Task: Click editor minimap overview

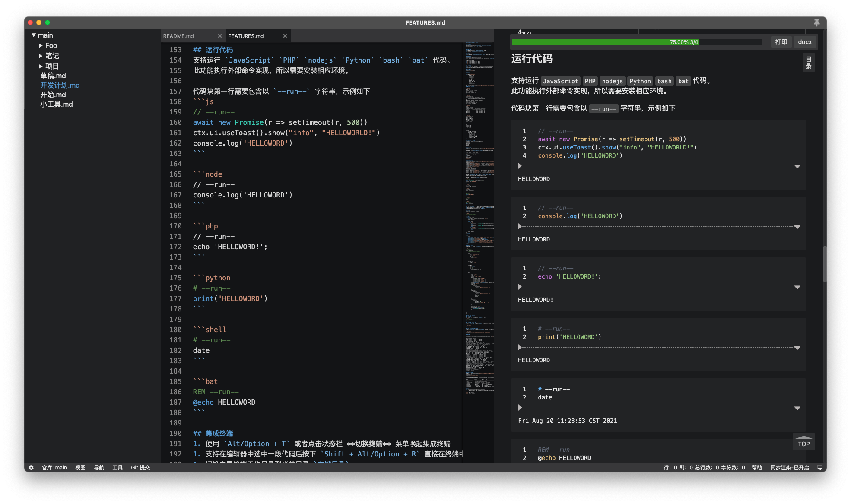Action: pos(479,218)
